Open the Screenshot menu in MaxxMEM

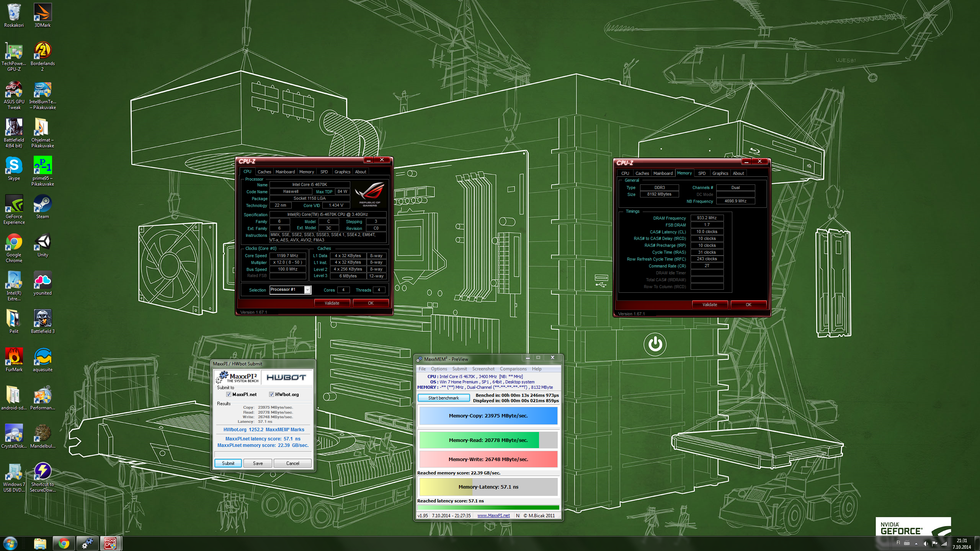tap(483, 369)
